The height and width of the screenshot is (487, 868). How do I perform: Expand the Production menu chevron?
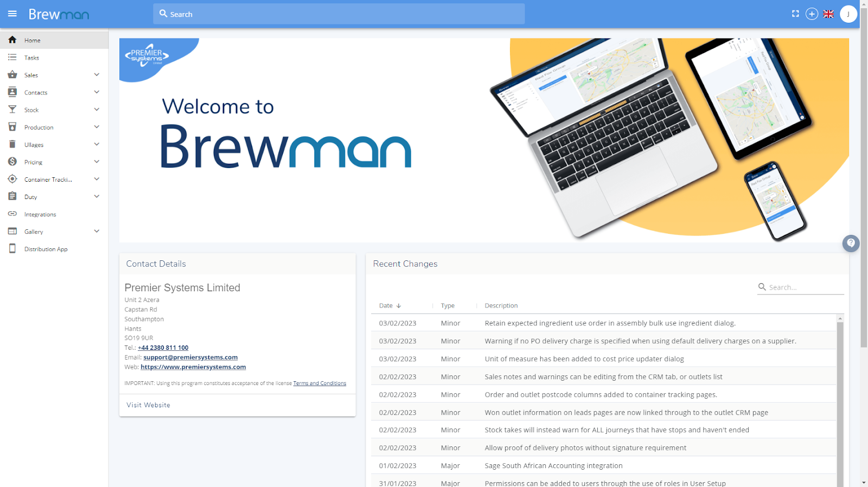[97, 127]
